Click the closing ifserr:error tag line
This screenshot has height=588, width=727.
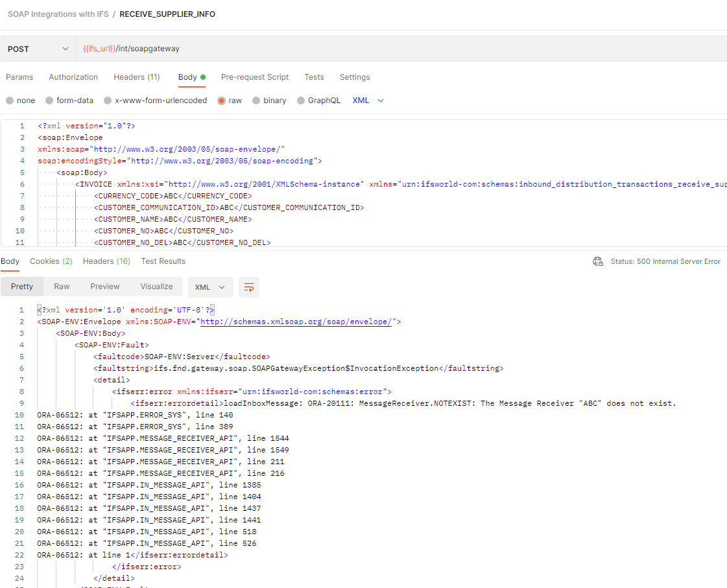147,567
